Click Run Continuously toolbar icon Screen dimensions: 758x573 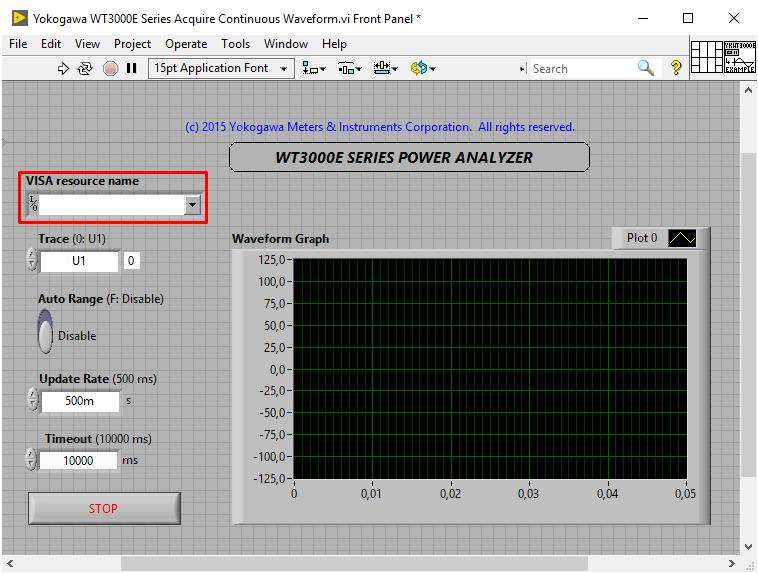tap(85, 69)
